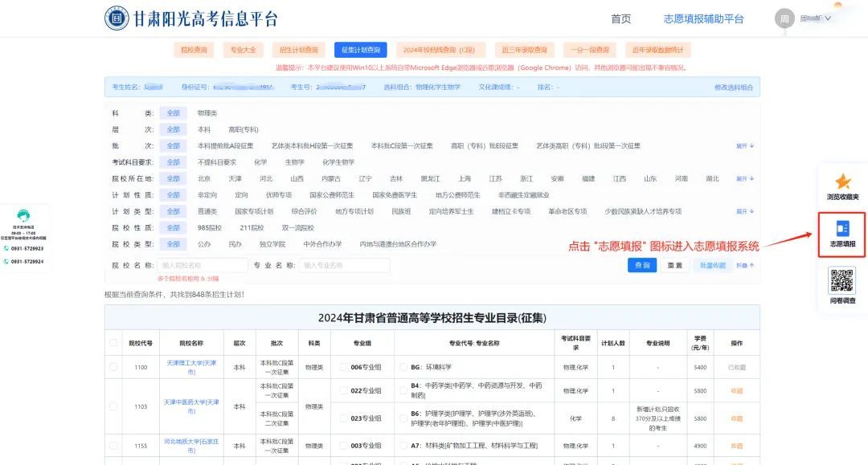Check the row checkbox for 河北地质大学
The height and width of the screenshot is (465, 868).
[x=113, y=446]
